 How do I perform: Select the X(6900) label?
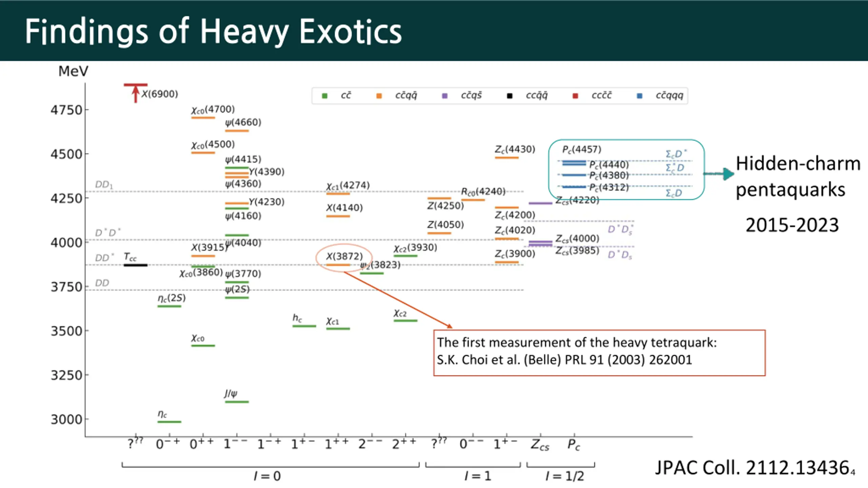click(x=159, y=94)
